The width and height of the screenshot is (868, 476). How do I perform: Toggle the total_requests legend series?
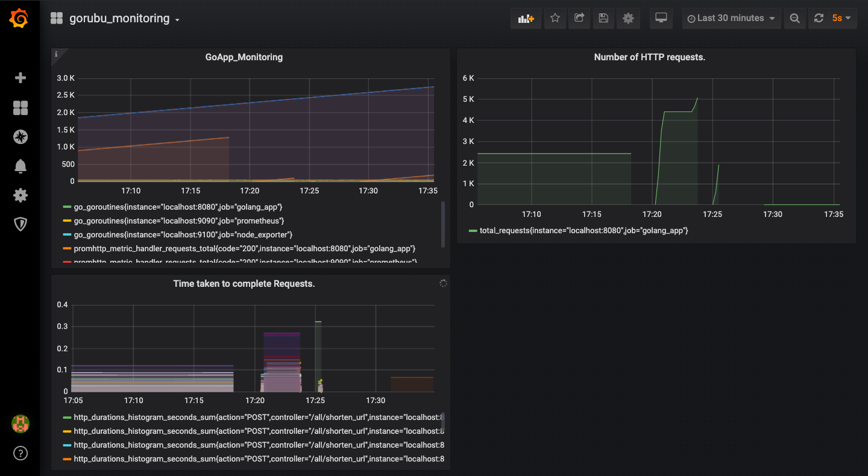click(583, 230)
